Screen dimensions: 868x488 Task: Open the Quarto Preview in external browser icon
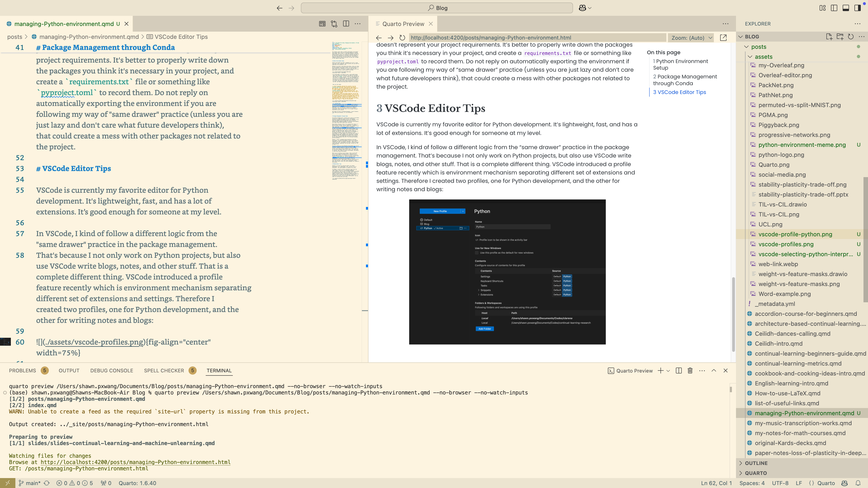pyautogui.click(x=723, y=38)
